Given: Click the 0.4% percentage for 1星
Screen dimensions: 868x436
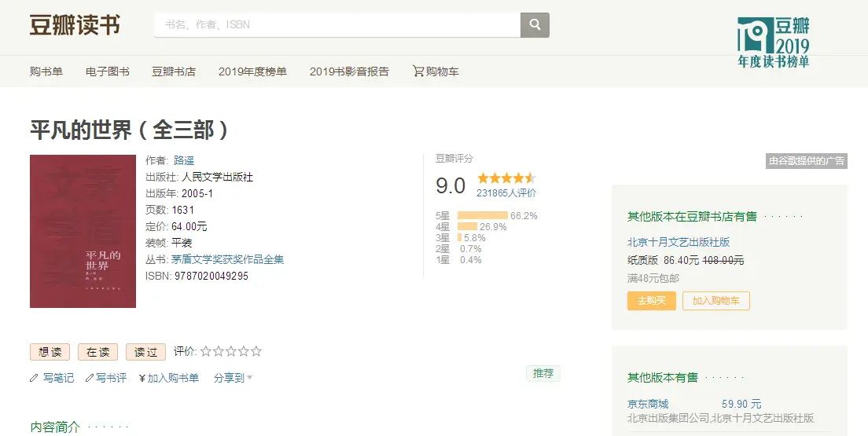Looking at the screenshot, I should click(x=471, y=260).
